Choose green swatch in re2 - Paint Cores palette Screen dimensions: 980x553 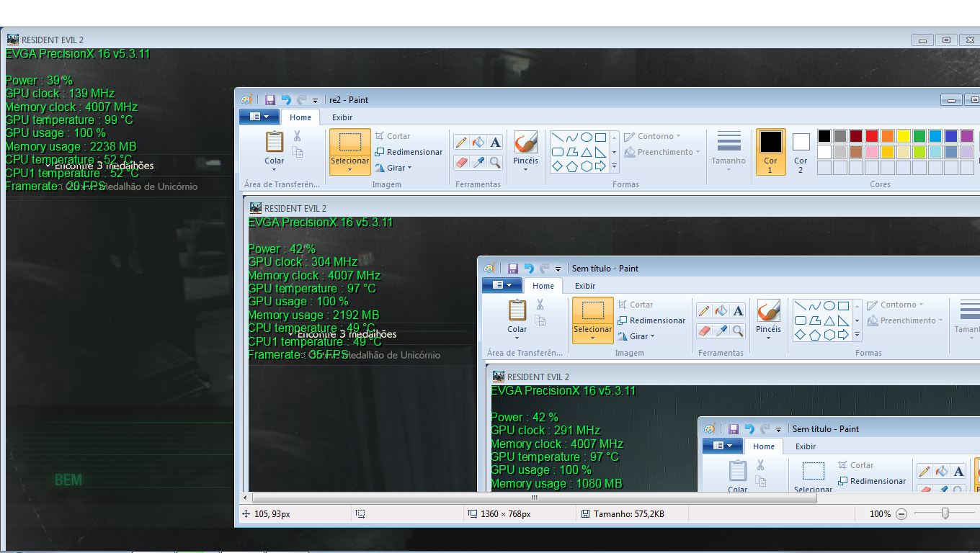pyautogui.click(x=919, y=136)
